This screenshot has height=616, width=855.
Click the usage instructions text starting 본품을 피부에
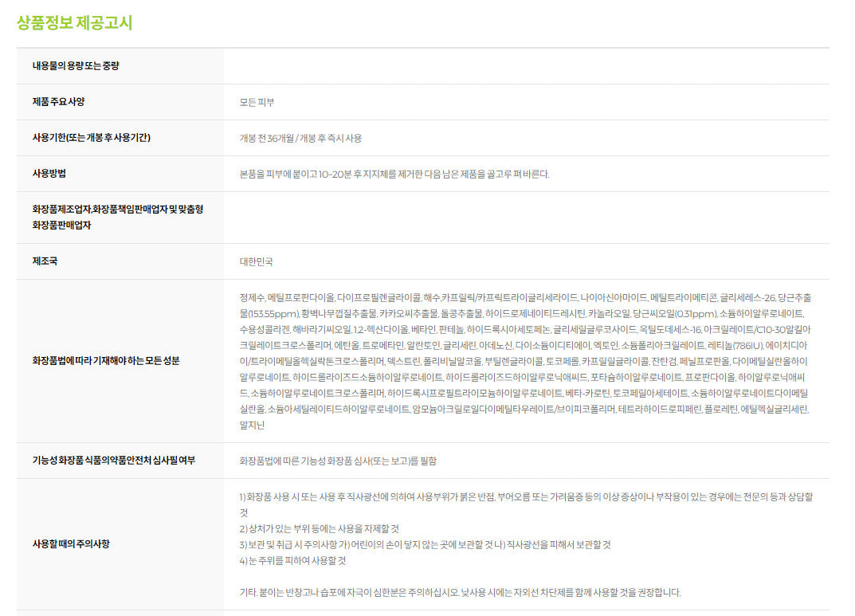point(394,174)
